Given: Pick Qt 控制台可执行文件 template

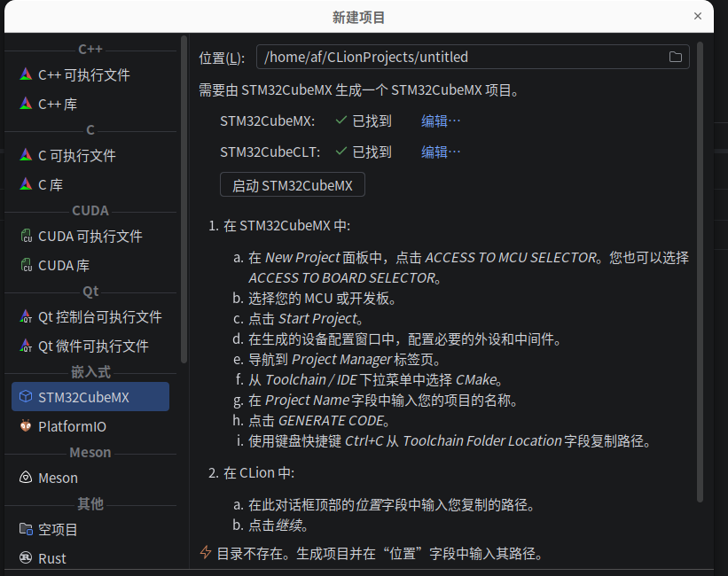Looking at the screenshot, I should [x=90, y=316].
